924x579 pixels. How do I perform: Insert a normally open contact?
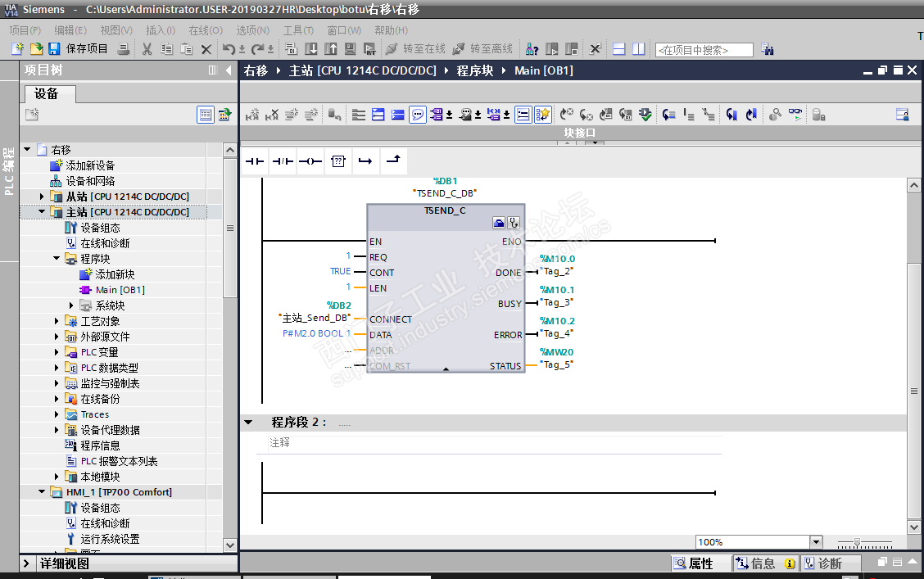click(x=256, y=161)
